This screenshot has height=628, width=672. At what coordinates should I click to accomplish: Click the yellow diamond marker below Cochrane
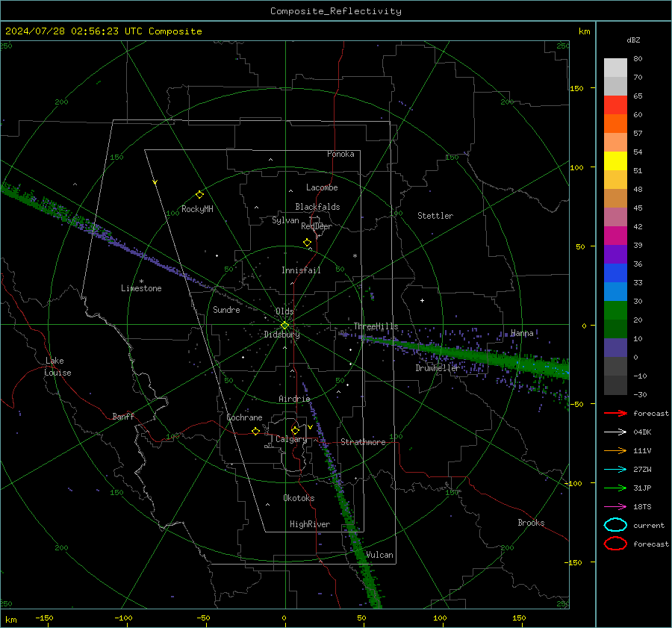click(x=255, y=431)
